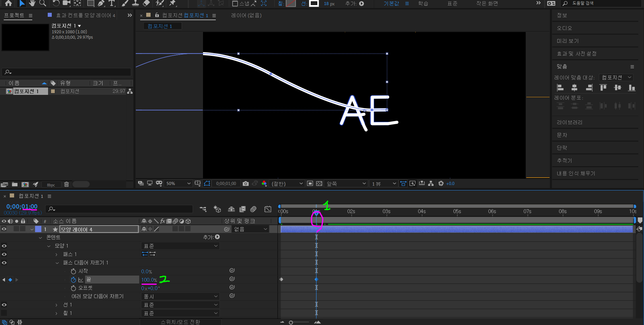Open composition mini-flowchart in timeline

(203, 209)
